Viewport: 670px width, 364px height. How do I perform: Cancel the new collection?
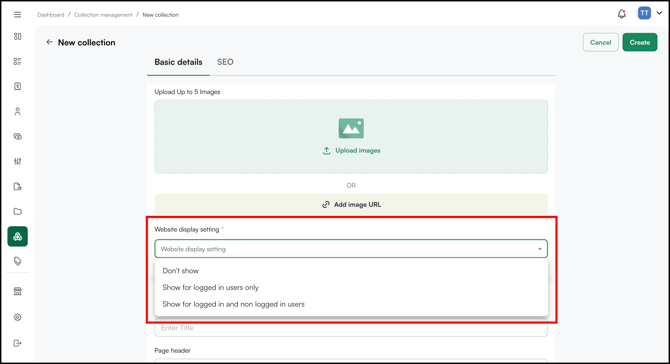click(x=600, y=42)
